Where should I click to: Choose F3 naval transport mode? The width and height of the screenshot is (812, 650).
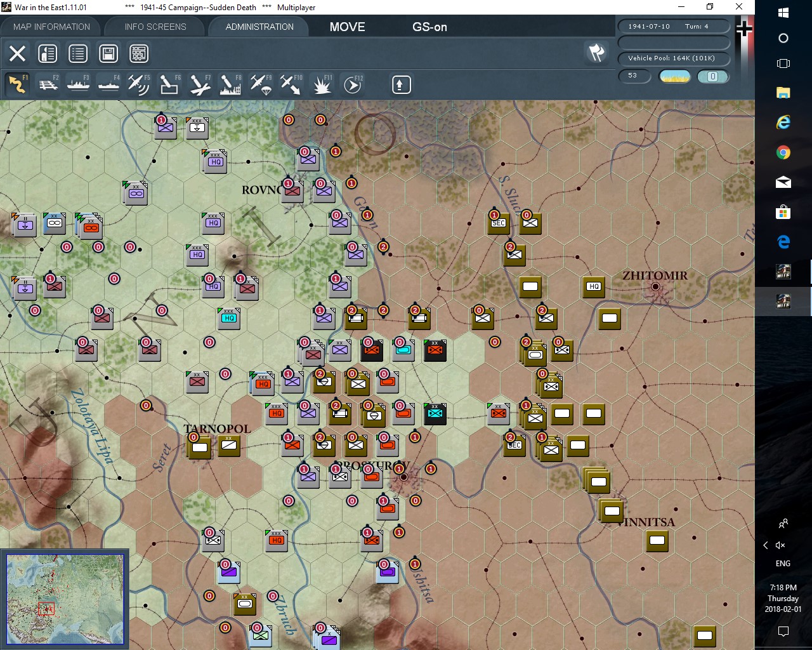78,84
